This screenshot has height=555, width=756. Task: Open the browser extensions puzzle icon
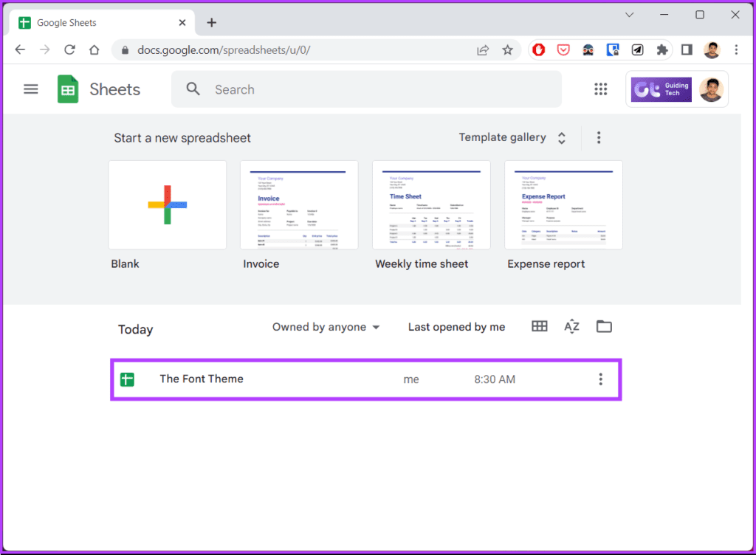coord(662,49)
